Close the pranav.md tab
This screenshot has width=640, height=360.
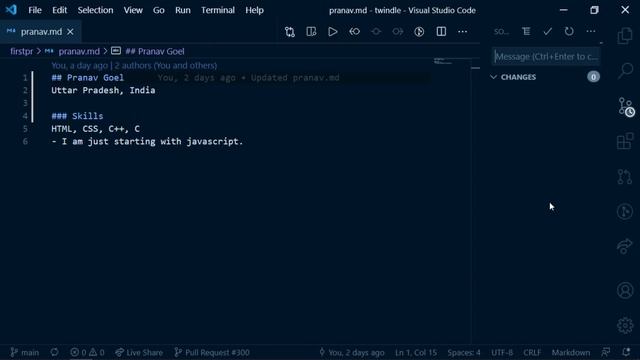[70, 31]
